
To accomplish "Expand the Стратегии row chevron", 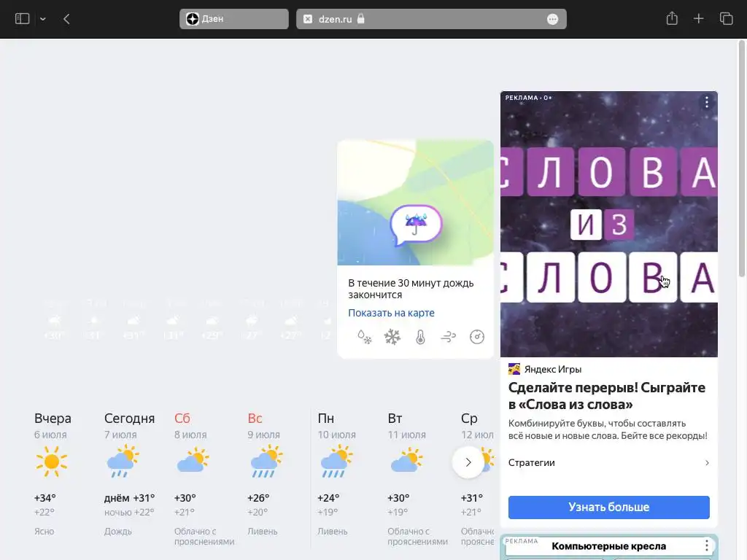I will (707, 463).
